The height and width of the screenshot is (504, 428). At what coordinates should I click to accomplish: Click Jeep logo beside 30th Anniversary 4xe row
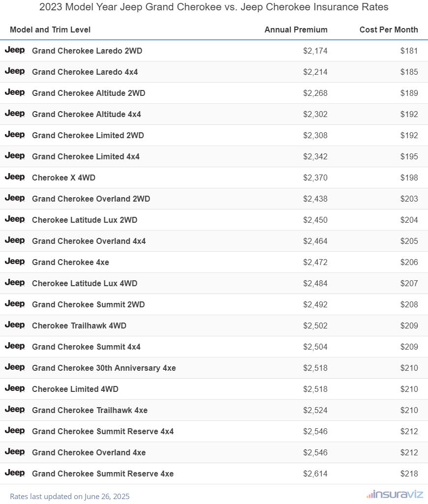coord(15,367)
